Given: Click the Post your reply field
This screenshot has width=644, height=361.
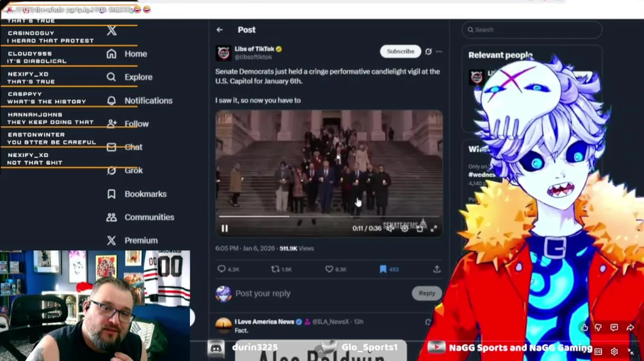Looking at the screenshot, I should click(x=321, y=293).
